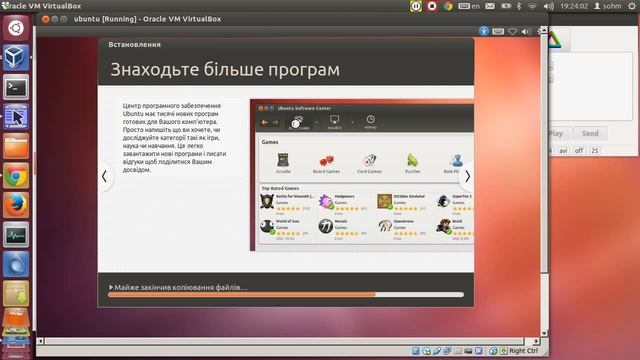Launch Google Chrome from the dock
Image resolution: width=640 pixels, height=360 pixels.
16,176
